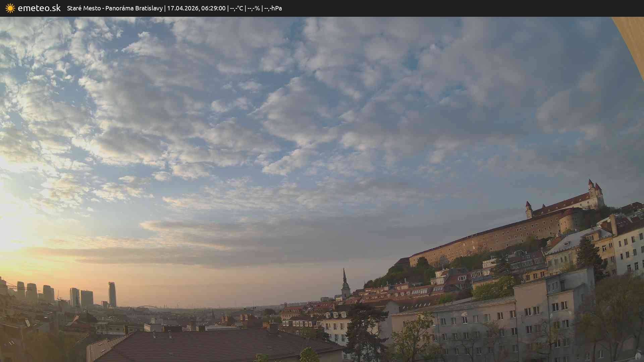Select the Staré Mesto - Panoráma Bratislavy title

pyautogui.click(x=115, y=8)
